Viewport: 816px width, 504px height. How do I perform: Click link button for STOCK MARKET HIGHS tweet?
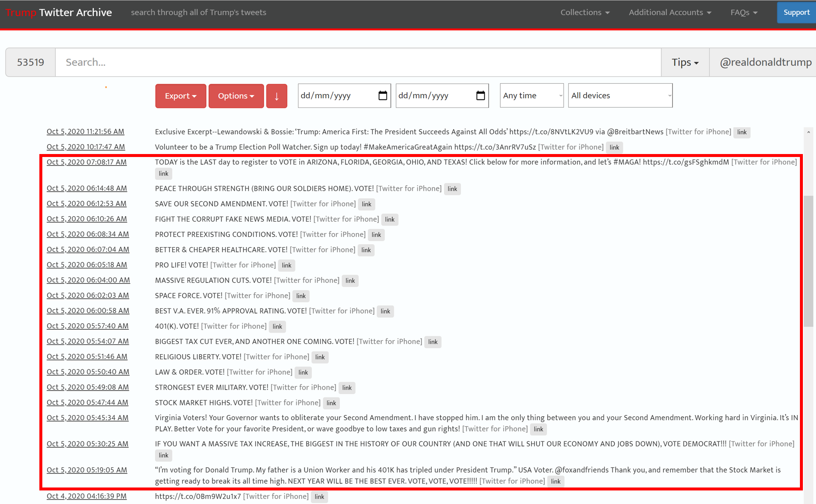click(331, 403)
